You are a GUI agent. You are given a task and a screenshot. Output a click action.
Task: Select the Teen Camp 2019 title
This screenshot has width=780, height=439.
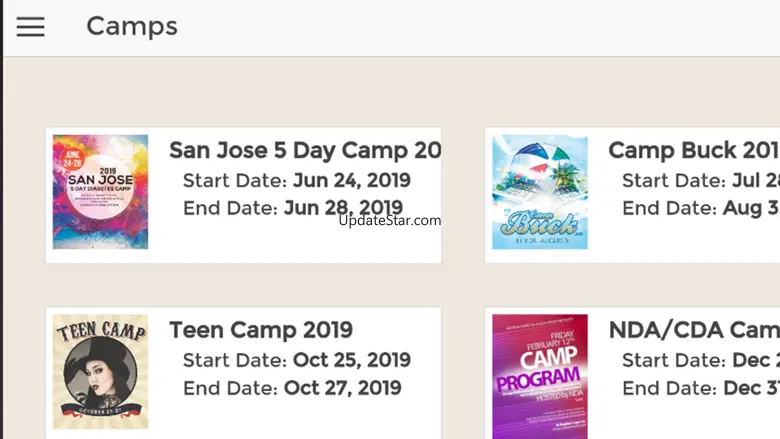(261, 330)
